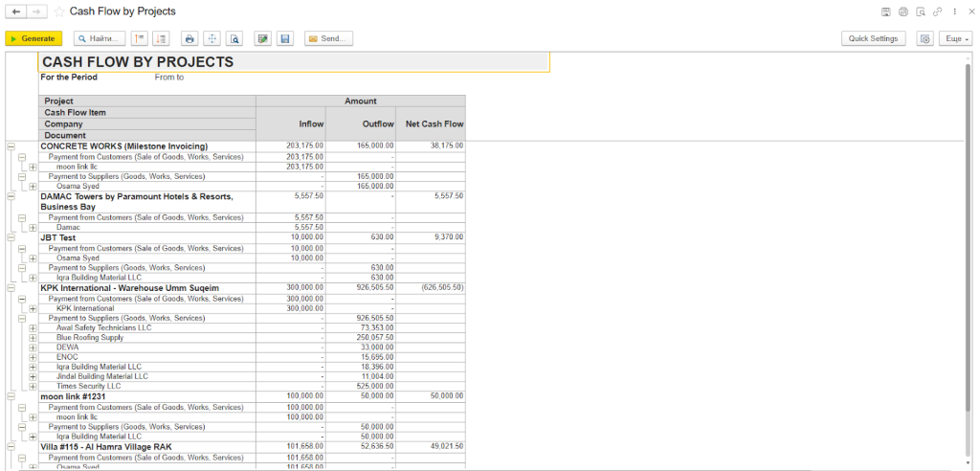
Task: Open the vertical three-dot menu in title bar
Action: pos(954,11)
